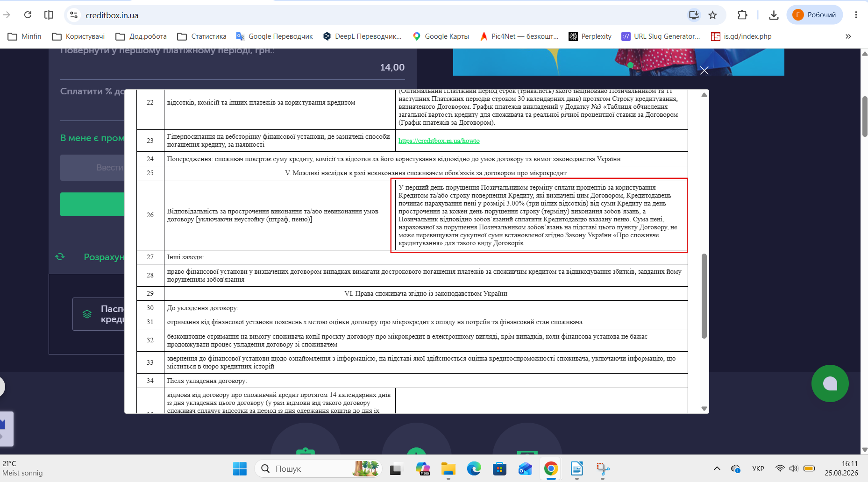
Task: Switch to Google Chrome in the taskbar
Action: (551, 468)
